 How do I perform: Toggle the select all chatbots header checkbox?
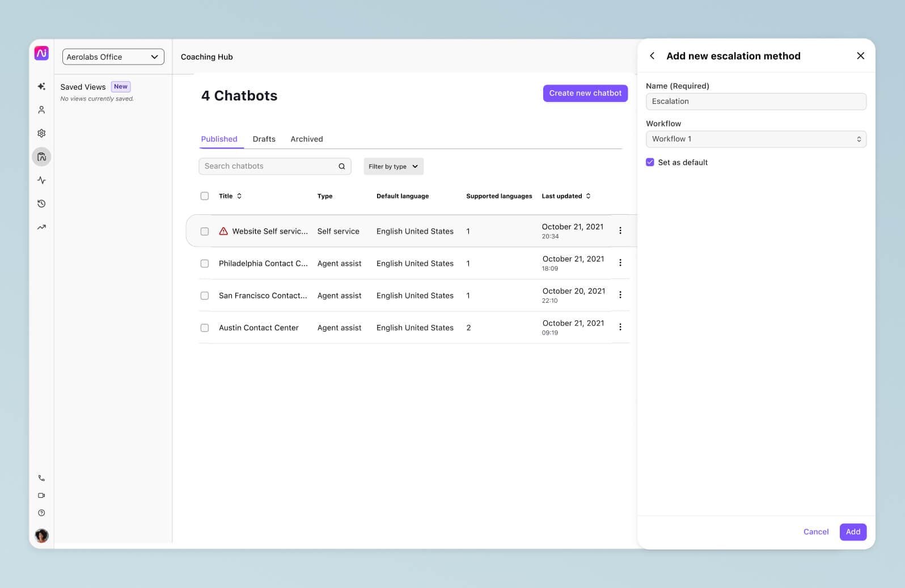pyautogui.click(x=205, y=196)
